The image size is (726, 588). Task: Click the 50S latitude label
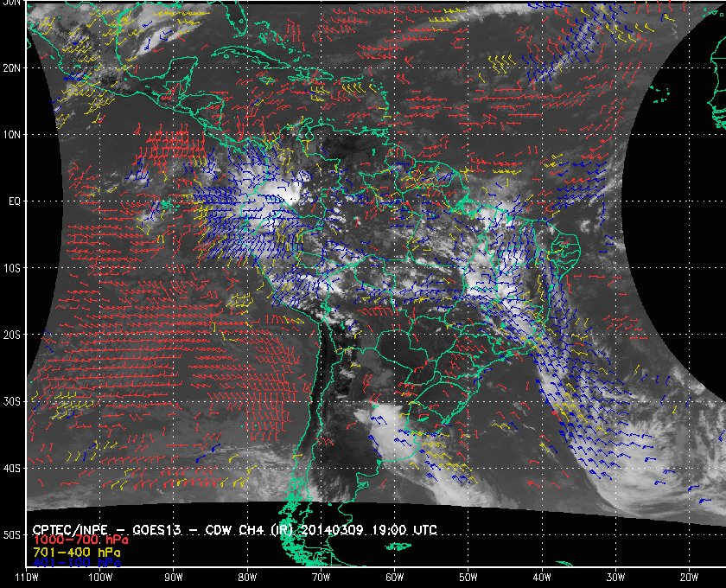(x=12, y=535)
